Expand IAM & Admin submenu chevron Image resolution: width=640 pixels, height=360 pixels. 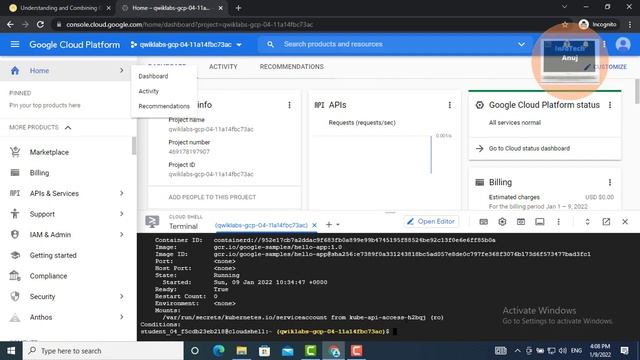pos(121,234)
